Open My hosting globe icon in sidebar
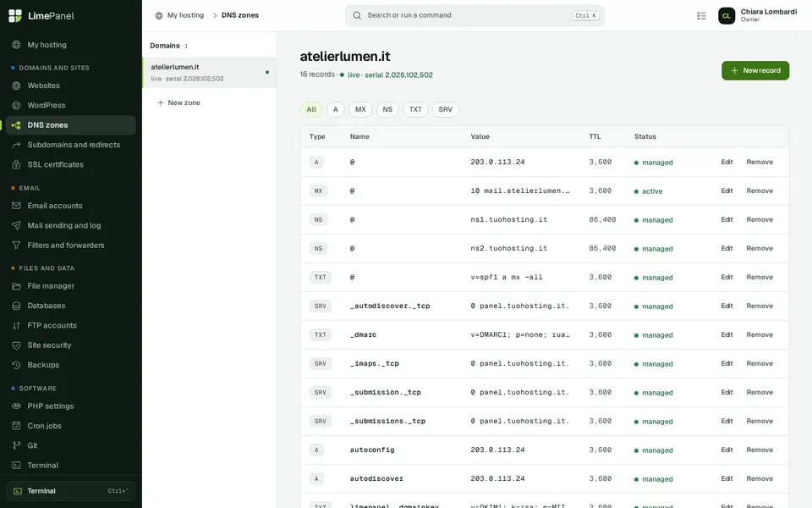Viewport: 812px width, 508px height. (16, 45)
